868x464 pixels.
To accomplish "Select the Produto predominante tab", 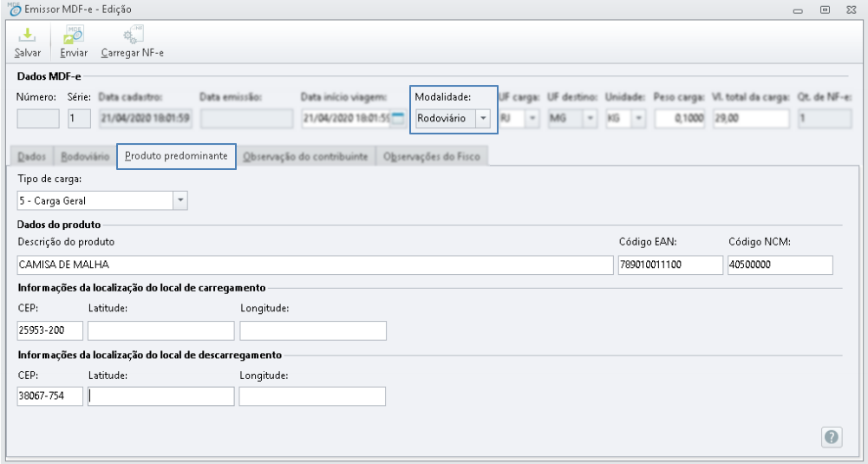I will pyautogui.click(x=176, y=155).
